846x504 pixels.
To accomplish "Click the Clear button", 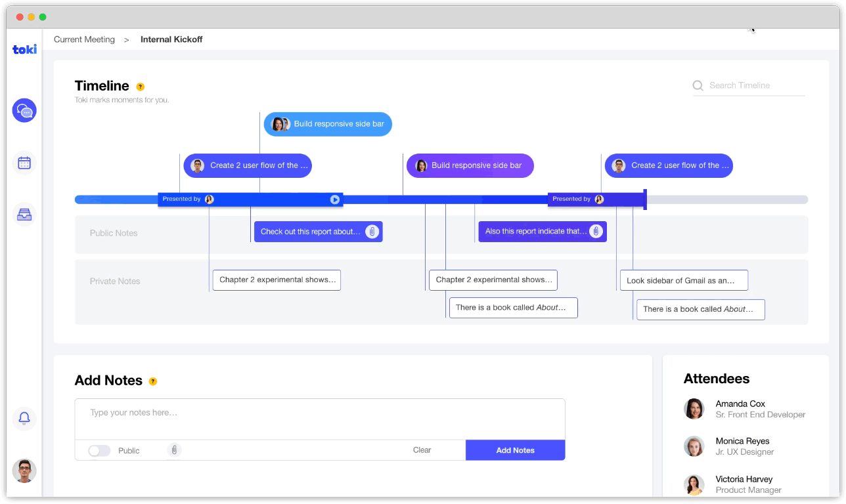I will (x=422, y=450).
